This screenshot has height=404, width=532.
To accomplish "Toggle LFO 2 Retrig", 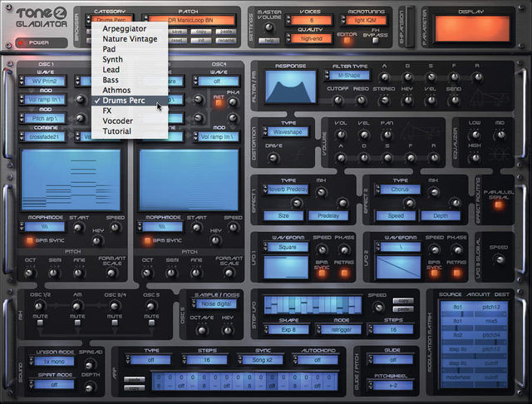I will (456, 273).
